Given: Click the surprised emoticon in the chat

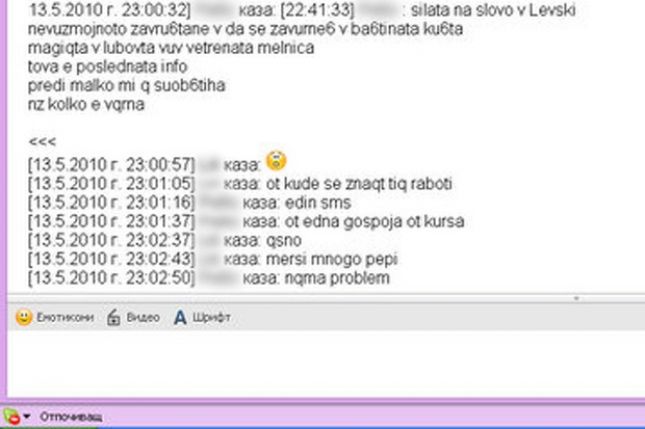Looking at the screenshot, I should [x=276, y=161].
